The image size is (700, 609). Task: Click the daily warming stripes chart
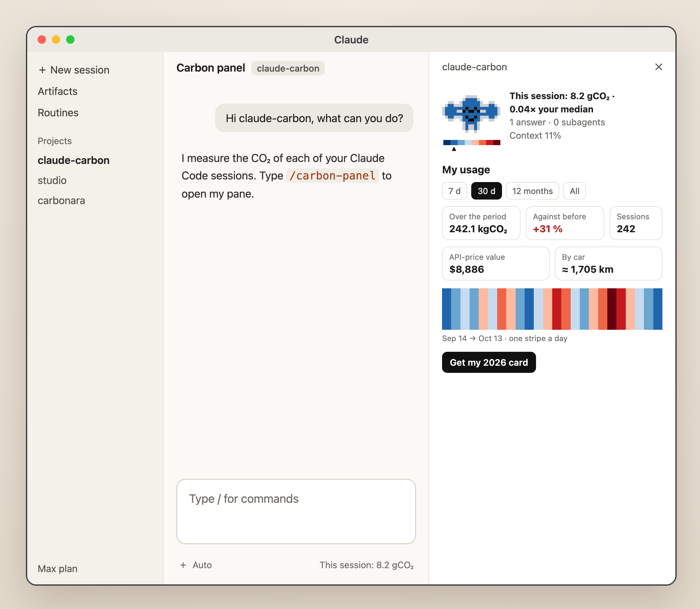[552, 309]
